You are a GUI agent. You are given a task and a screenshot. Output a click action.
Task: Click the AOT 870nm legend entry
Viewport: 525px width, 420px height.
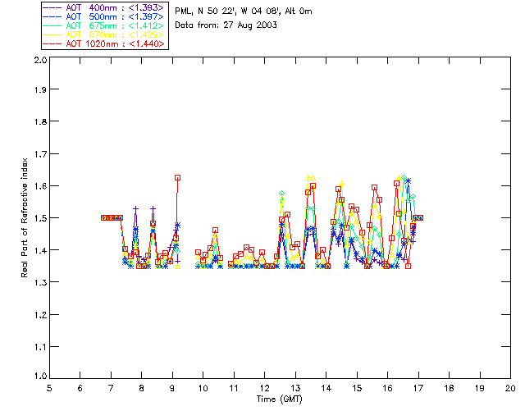104,34
